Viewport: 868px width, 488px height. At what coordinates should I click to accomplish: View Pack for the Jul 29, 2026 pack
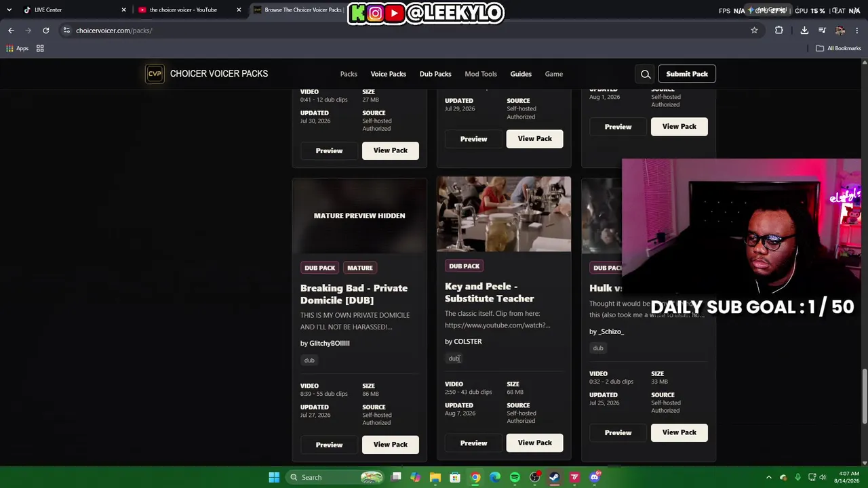(535, 138)
